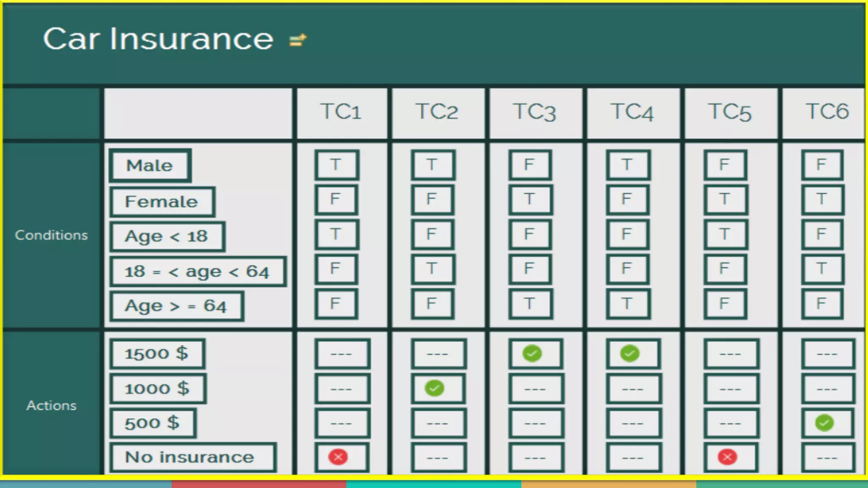Select the TC4 column header
The image size is (868, 488).
[632, 112]
